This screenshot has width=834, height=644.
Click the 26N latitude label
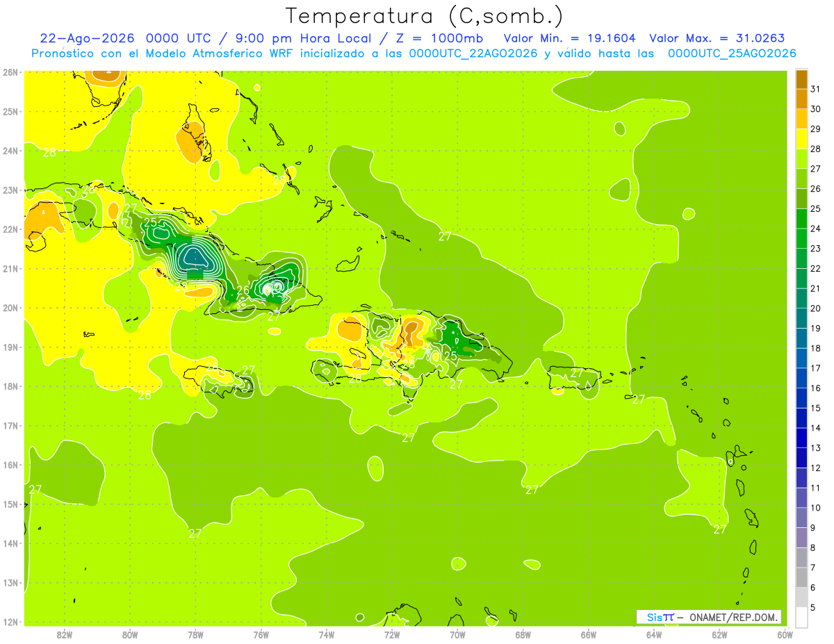(x=10, y=72)
